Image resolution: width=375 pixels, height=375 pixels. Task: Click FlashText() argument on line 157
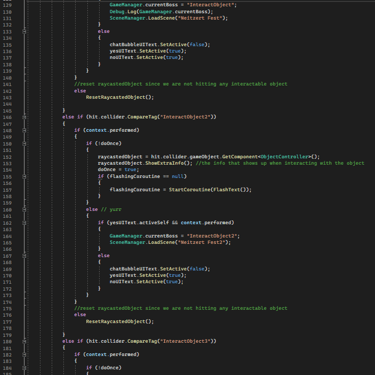coord(229,190)
